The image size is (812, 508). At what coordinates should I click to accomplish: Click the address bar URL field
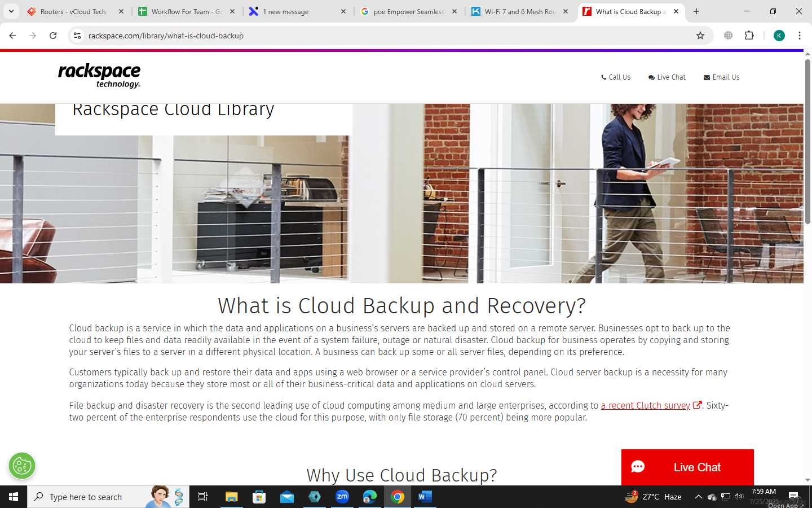(389, 36)
